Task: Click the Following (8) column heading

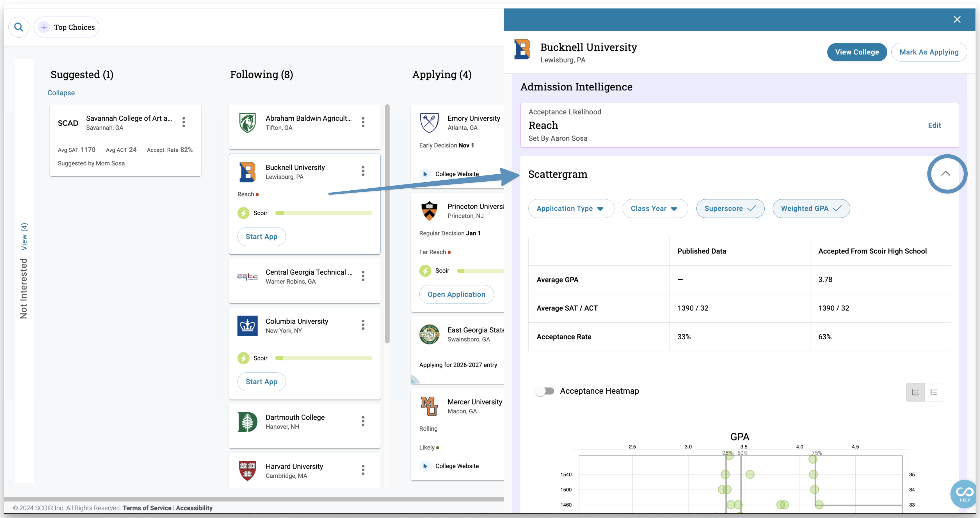Action: [261, 75]
